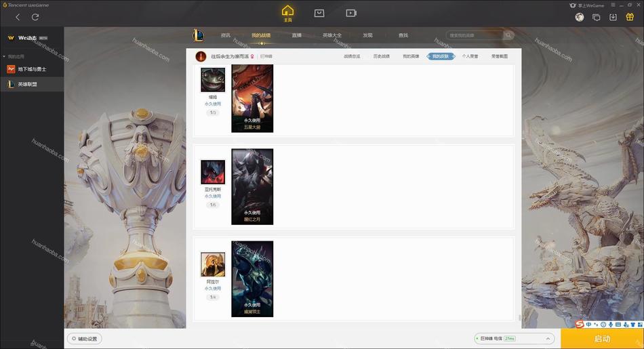Click the 五星大厨 skin card
Image resolution: width=644 pixels, height=349 pixels.
point(252,98)
